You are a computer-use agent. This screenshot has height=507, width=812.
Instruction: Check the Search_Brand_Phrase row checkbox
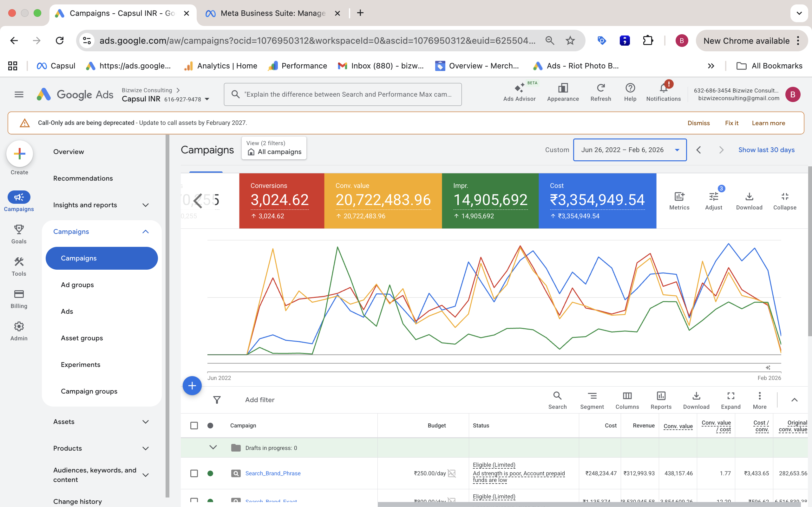coord(194,473)
